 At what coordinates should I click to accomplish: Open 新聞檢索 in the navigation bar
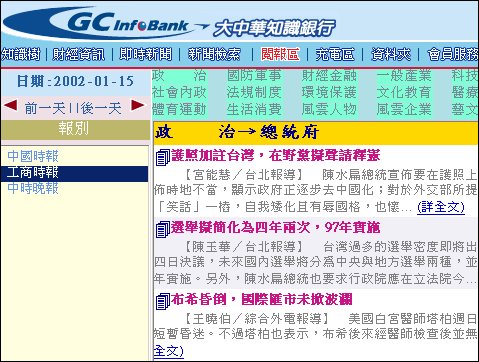[214, 54]
